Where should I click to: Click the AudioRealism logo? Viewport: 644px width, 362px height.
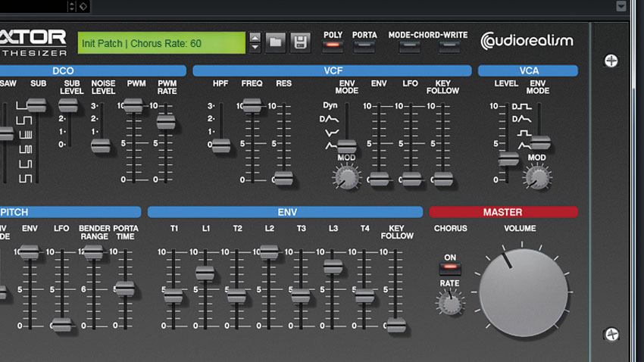pyautogui.click(x=527, y=41)
